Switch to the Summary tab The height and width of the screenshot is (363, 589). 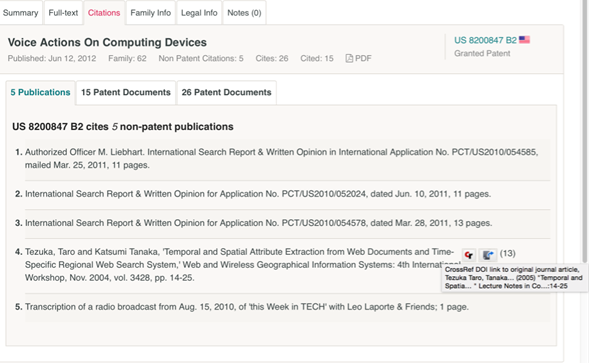pyautogui.click(x=21, y=13)
